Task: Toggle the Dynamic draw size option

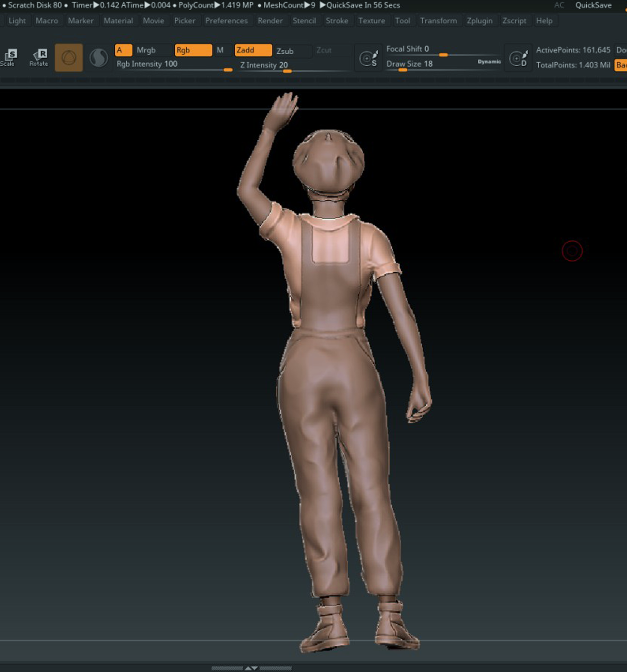Action: coord(489,62)
